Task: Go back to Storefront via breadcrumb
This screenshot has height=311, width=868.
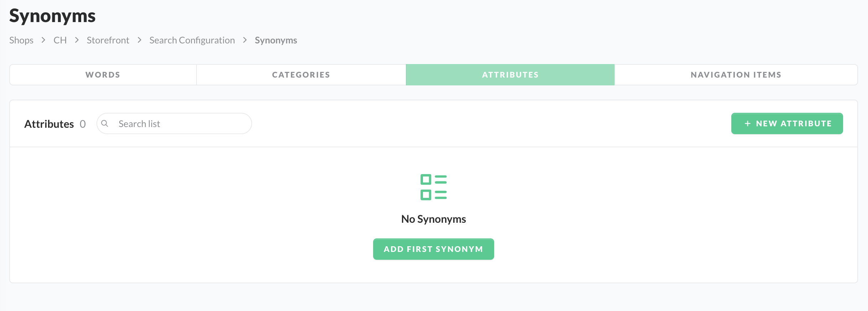Action: tap(108, 40)
